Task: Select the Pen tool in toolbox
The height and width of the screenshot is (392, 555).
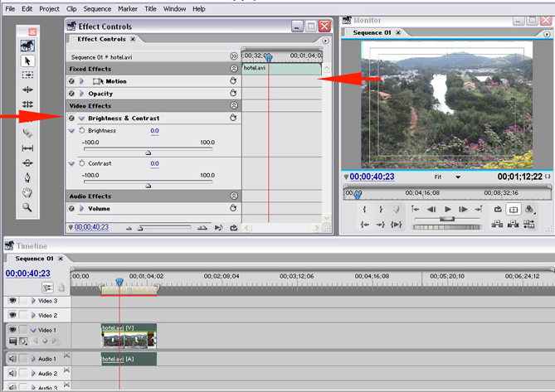Action: [27, 178]
